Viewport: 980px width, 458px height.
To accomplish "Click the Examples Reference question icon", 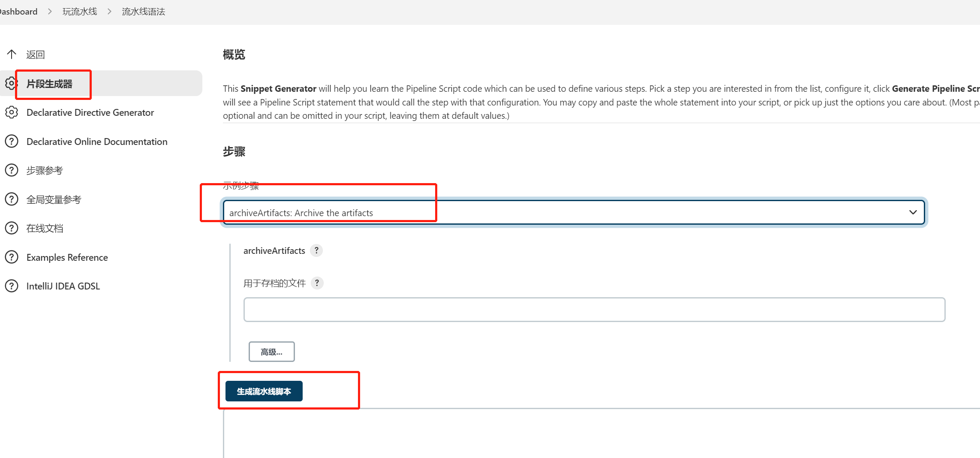I will [x=12, y=257].
